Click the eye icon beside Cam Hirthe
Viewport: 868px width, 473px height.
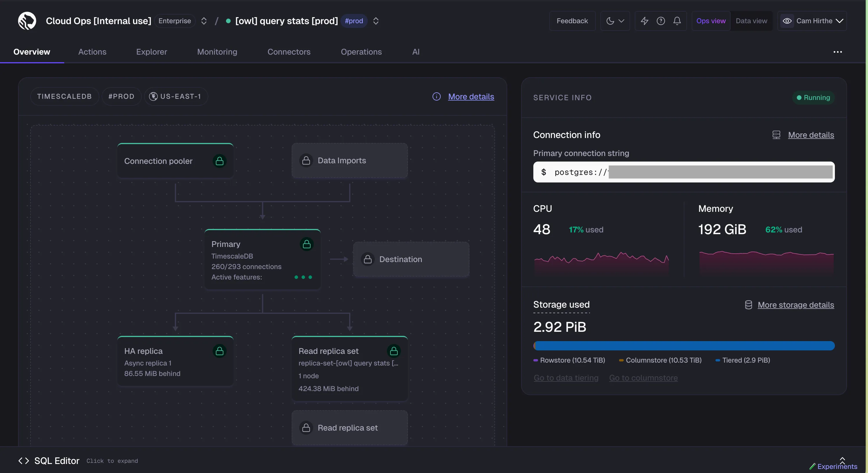[787, 21]
